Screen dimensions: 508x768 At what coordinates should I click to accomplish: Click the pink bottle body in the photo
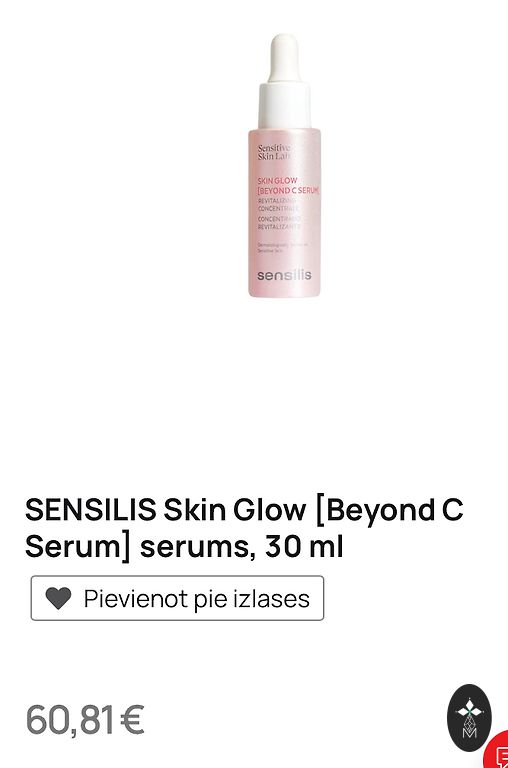[284, 213]
